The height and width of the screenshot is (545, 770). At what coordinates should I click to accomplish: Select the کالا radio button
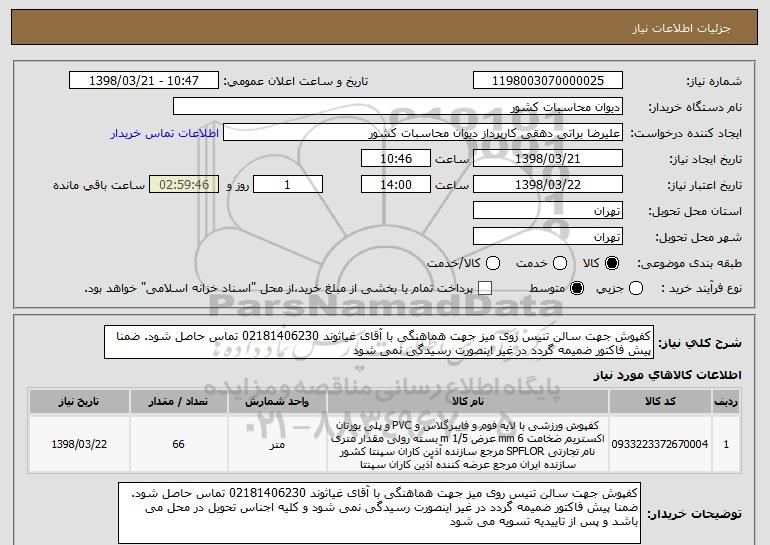(612, 263)
